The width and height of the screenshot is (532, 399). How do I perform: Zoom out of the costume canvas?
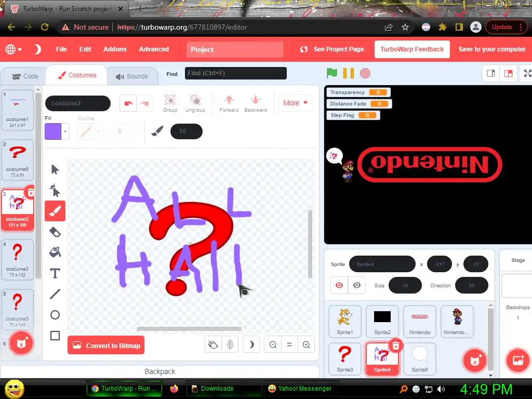tap(273, 345)
